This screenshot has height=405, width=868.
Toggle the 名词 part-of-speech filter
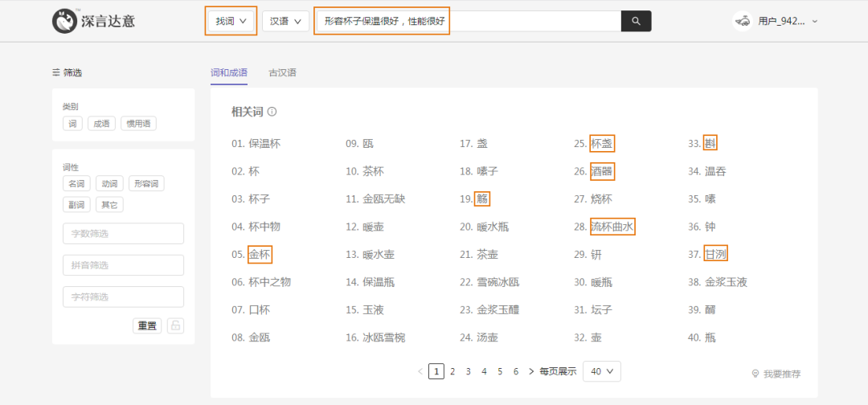[76, 184]
